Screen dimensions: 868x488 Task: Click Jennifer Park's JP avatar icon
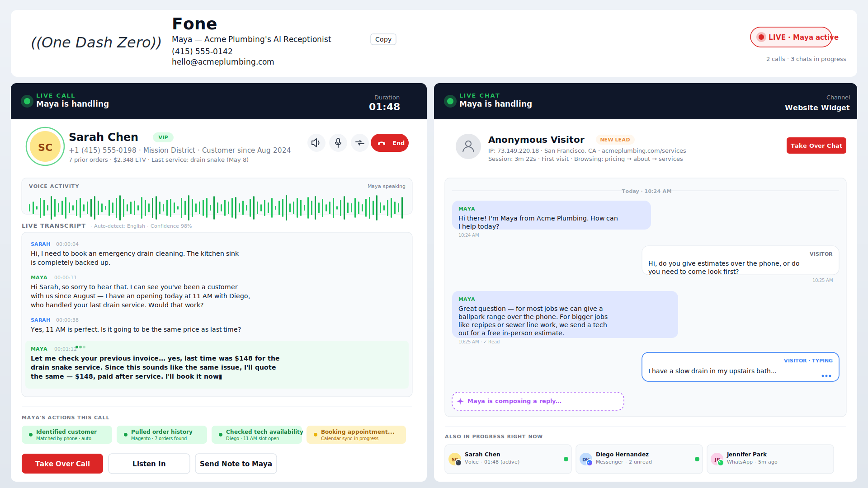tap(717, 459)
